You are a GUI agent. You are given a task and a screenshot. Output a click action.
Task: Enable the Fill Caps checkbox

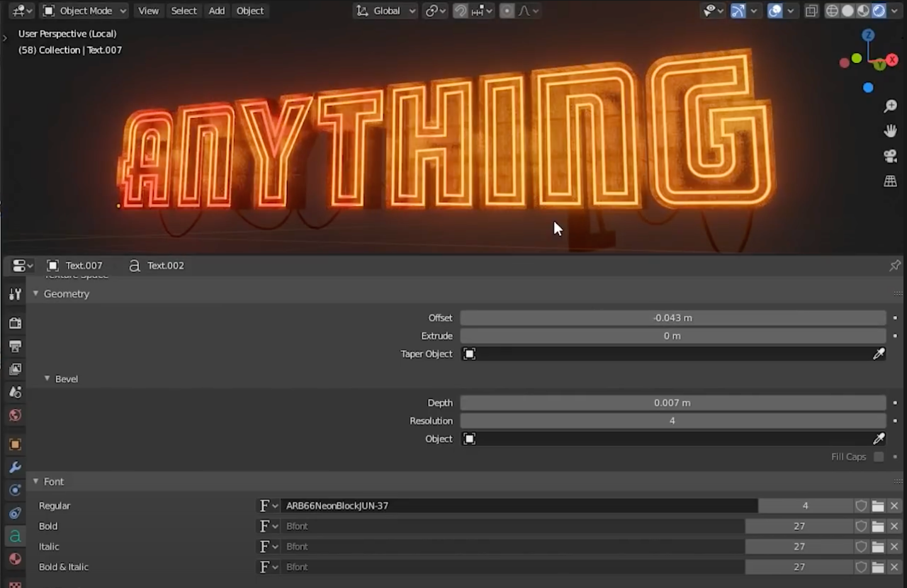tap(879, 457)
